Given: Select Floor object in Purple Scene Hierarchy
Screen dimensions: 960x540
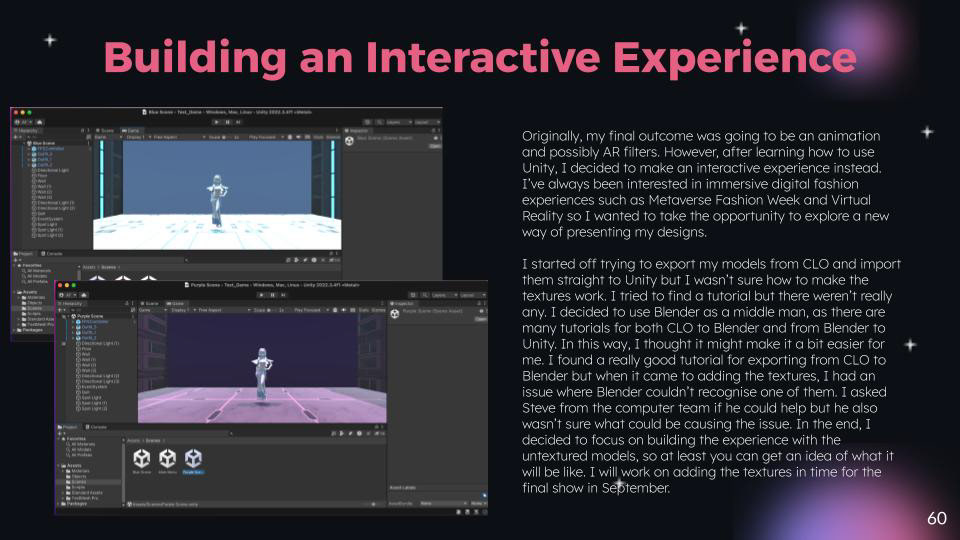Looking at the screenshot, I should point(86,349).
